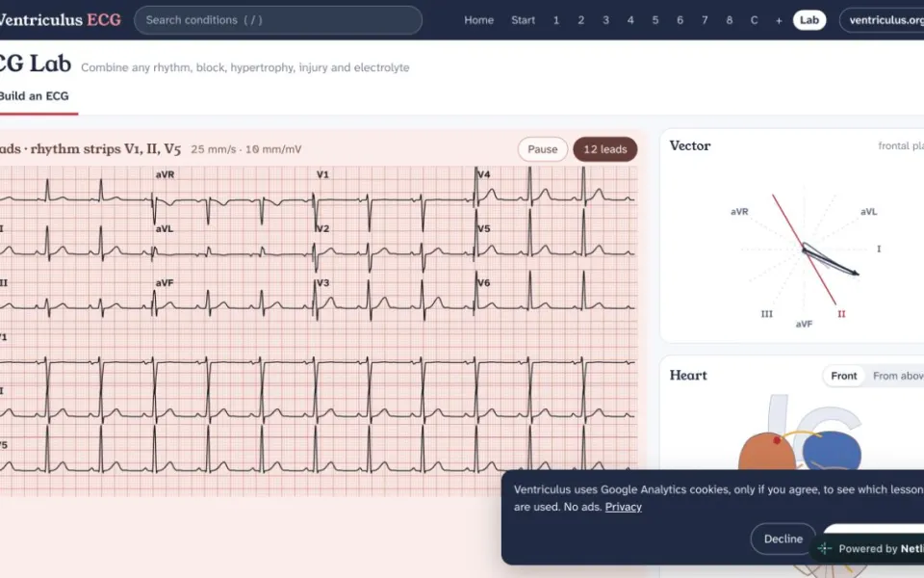Open the ventriculus.org link button

coord(883,20)
